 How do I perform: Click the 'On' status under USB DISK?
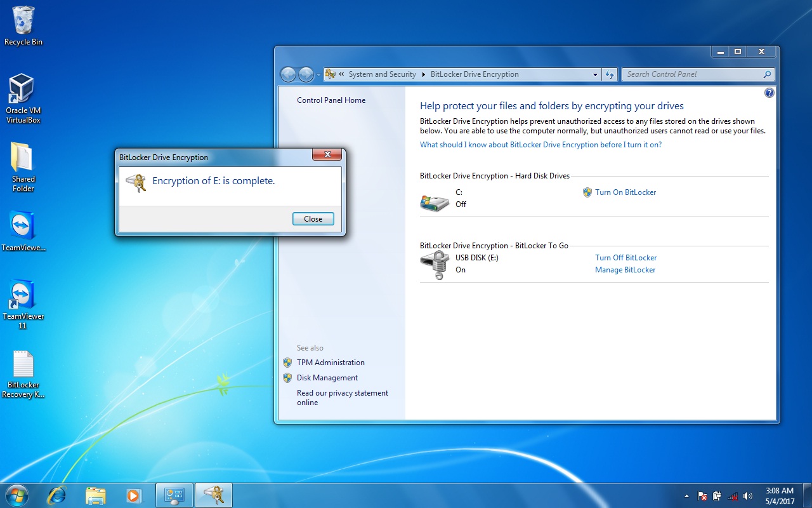pos(461,270)
